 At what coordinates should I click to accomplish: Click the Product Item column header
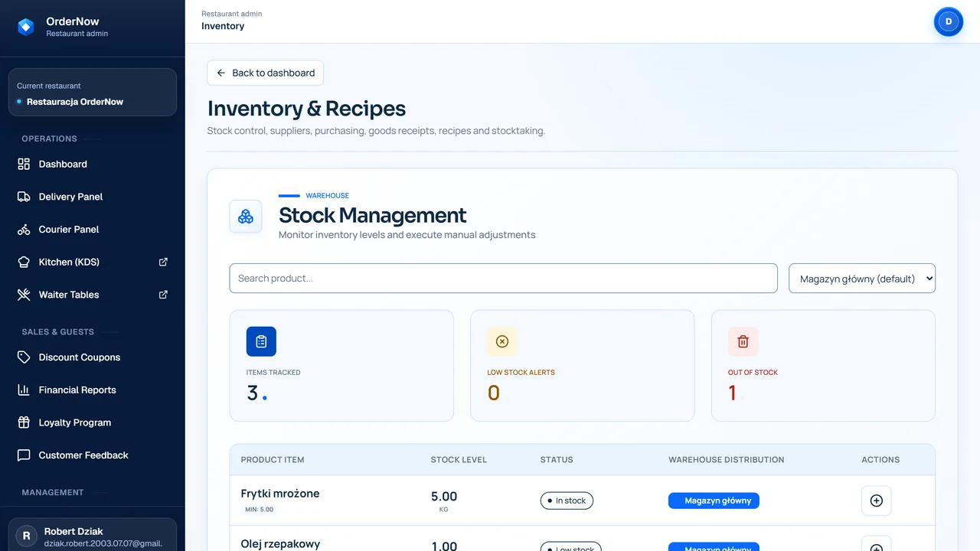[273, 460]
